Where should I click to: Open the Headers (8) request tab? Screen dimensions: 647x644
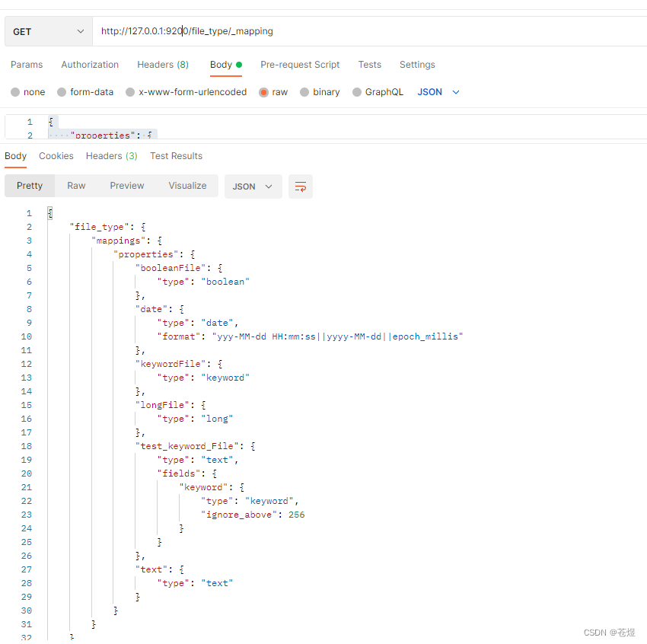click(162, 65)
